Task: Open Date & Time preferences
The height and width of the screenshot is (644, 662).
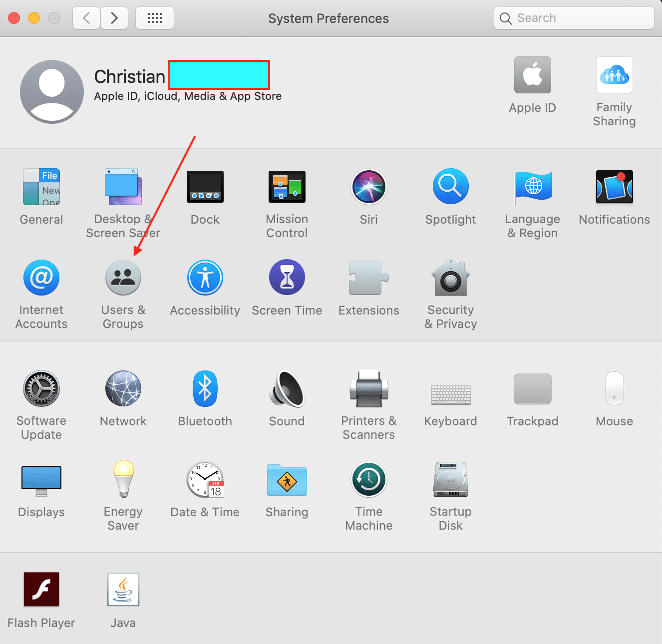Action: pyautogui.click(x=205, y=480)
